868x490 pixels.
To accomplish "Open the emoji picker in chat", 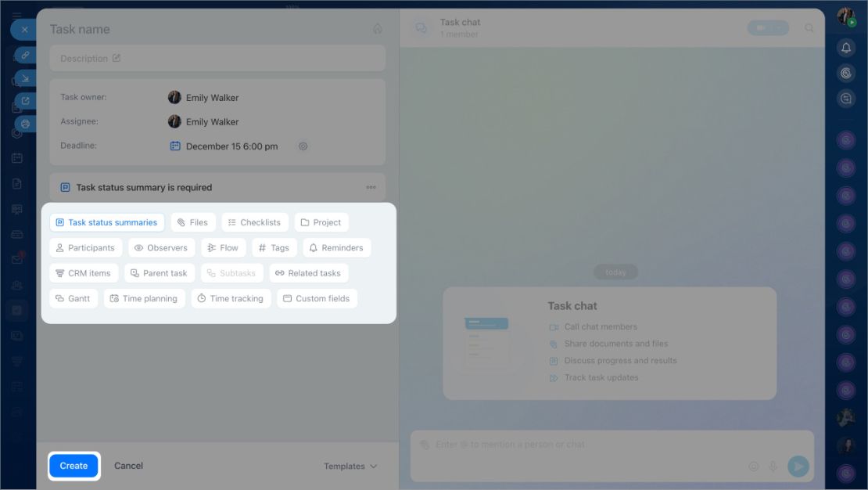I will point(753,467).
